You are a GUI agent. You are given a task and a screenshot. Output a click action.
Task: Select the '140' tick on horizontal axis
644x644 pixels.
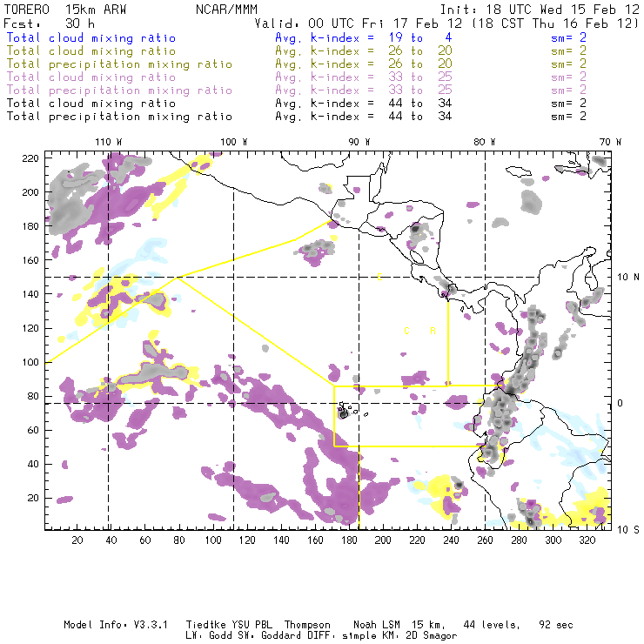[x=281, y=540]
